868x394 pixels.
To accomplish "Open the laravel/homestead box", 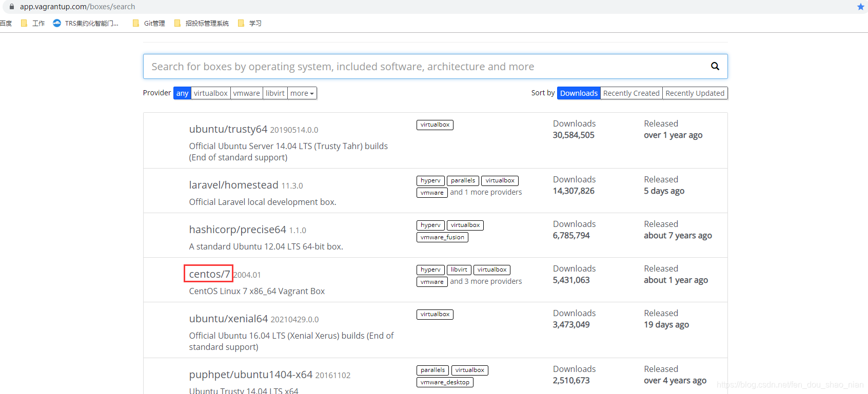I will tap(233, 185).
